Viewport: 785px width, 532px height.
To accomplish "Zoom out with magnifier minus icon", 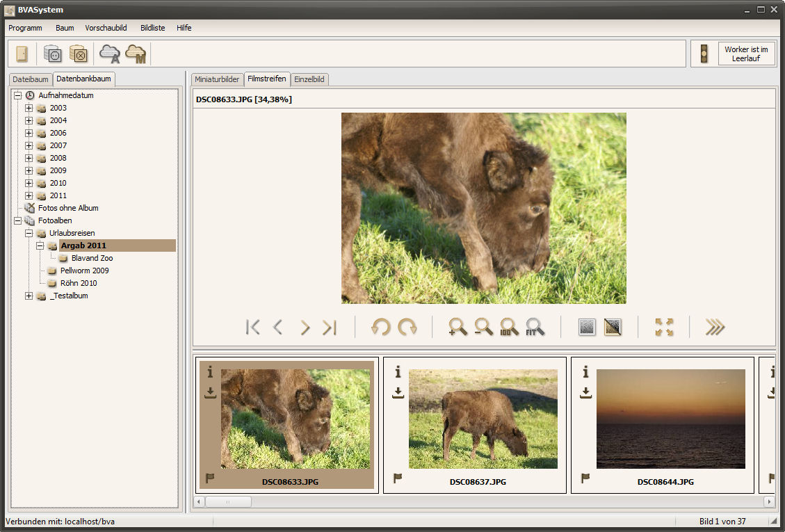I will tap(484, 327).
